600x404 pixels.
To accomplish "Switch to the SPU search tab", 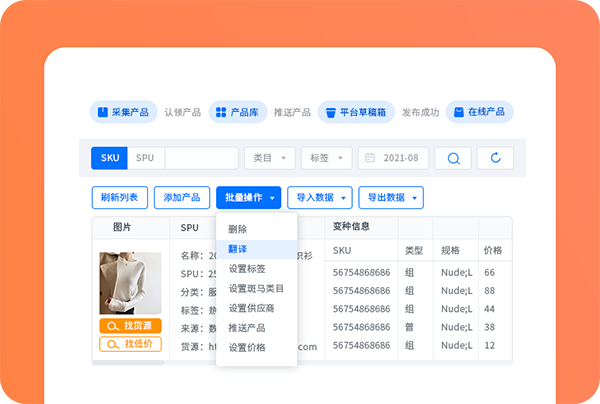I will pos(145,158).
